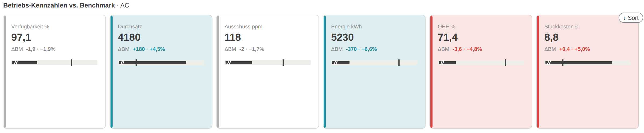This screenshot has height=133, width=644.
Task: Click the axis-break icon on the Stückkosten bar
Action: [548, 63]
